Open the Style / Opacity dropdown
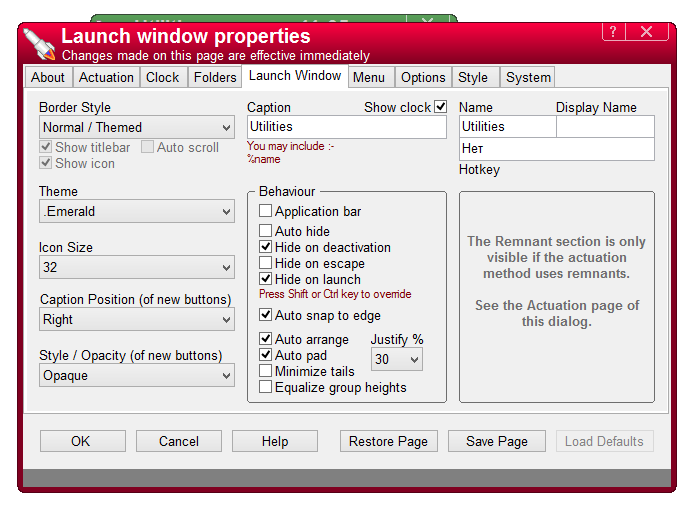Screen dimensions: 693x507 [137, 375]
